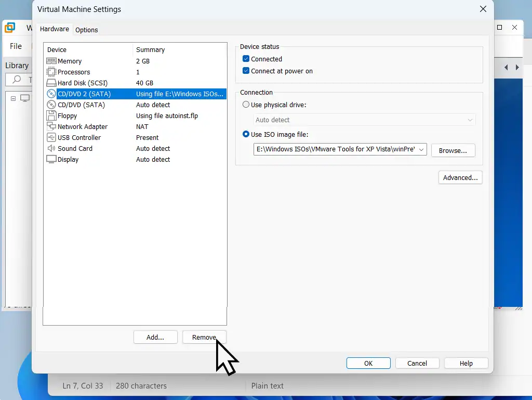Click the VMware Workstation logo icon
This screenshot has height=400, width=532.
coord(10,28)
